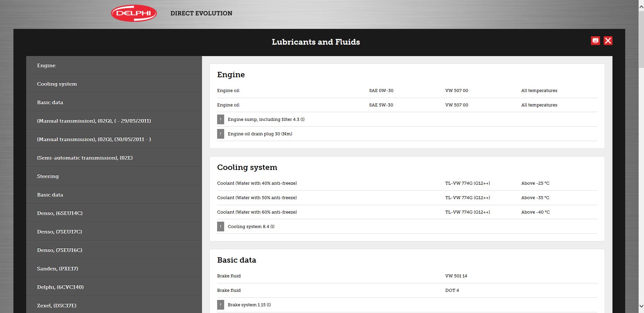Viewport: 644px width, 313px height.
Task: Close the Lubricants and Fluids panel
Action: (x=608, y=41)
